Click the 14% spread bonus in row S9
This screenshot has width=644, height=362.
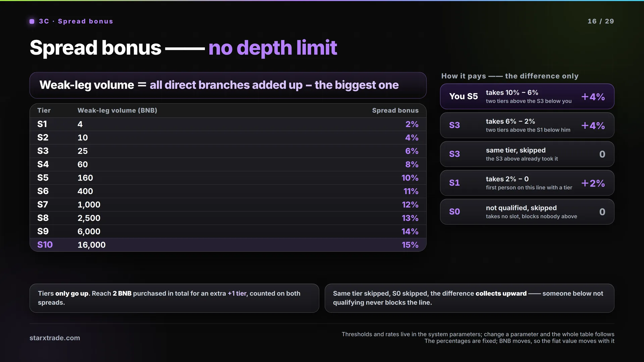410,231
